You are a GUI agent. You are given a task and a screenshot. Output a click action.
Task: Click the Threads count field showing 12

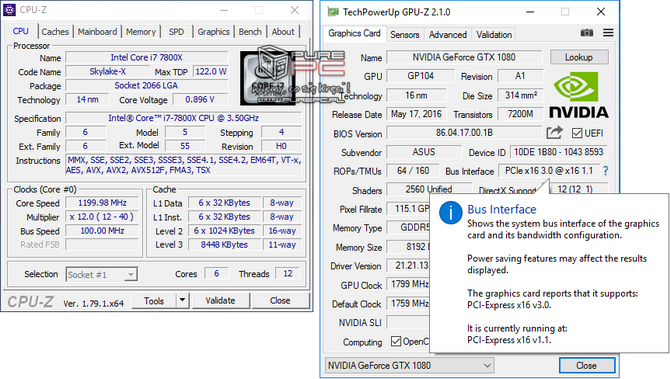click(x=288, y=274)
